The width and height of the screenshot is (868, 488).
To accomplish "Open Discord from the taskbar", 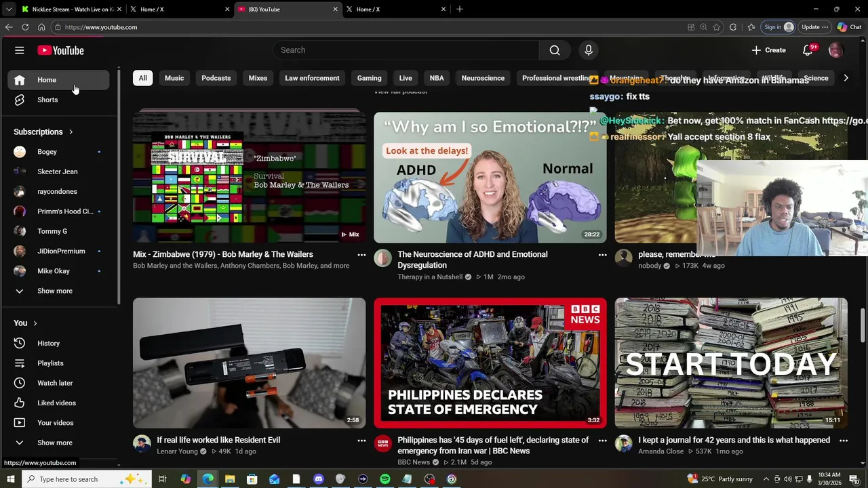I will pos(319,479).
